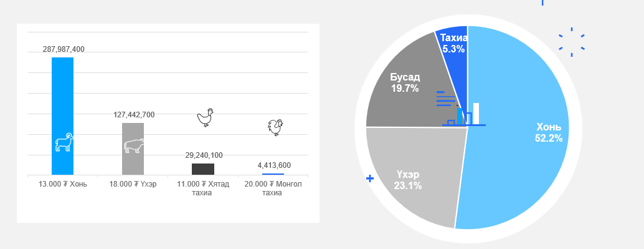Viewport: 644px width, 249px height.
Task: Click the horizontal lines icon in pie center
Action: click(447, 99)
